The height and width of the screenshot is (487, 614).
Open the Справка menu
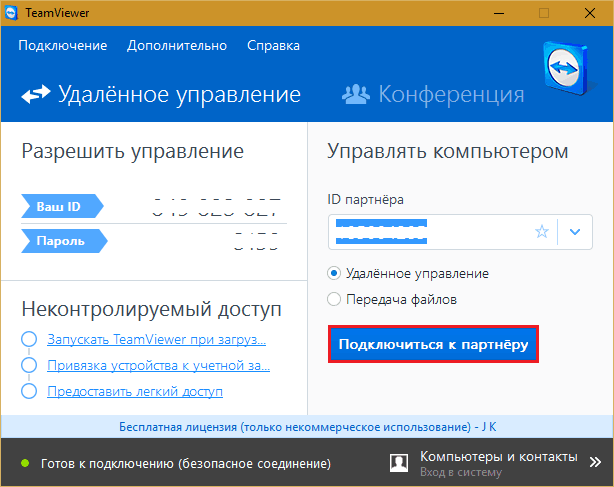pos(272,46)
